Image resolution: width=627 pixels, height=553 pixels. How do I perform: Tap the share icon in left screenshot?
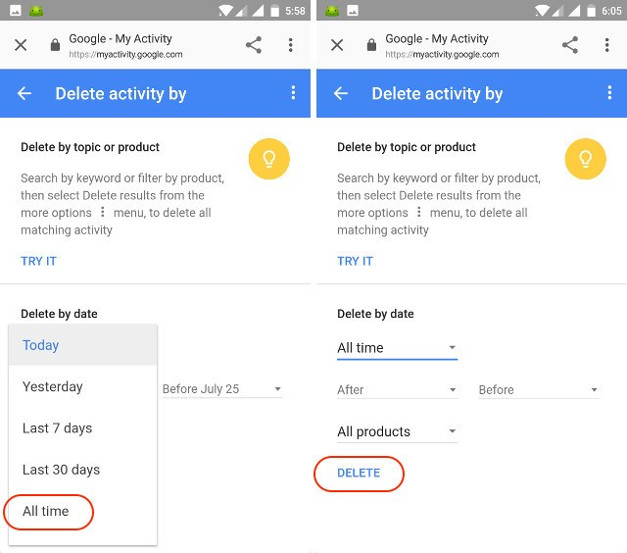(254, 45)
